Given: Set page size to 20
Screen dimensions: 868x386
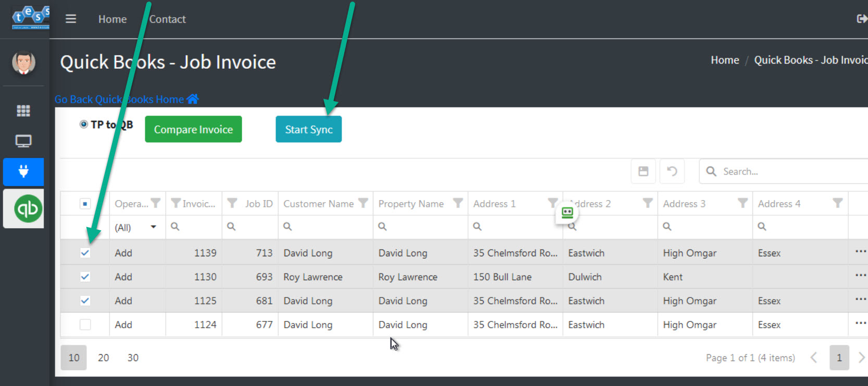Looking at the screenshot, I should [104, 358].
